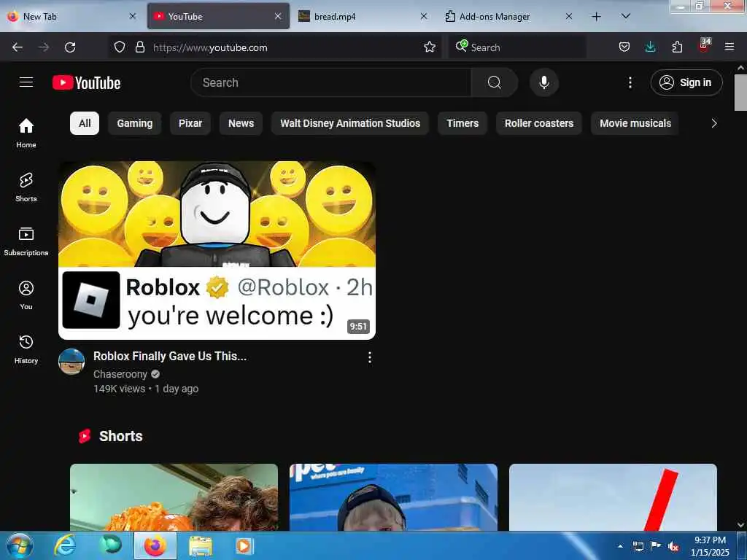The image size is (747, 560).
Task: Open the Roblox video's three-dot options
Action: tap(370, 357)
